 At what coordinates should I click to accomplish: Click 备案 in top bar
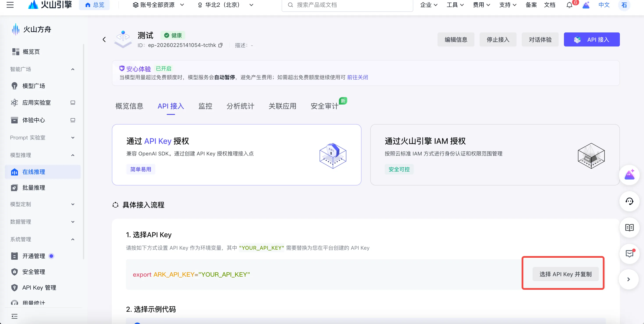coord(531,5)
